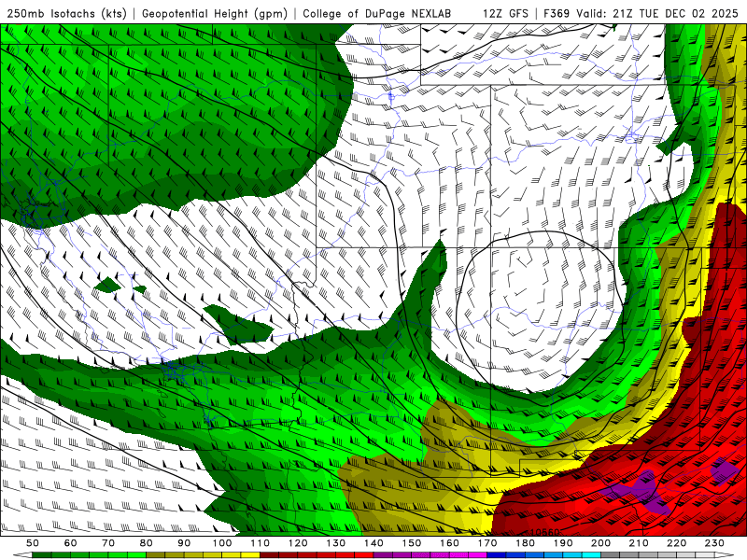
Task: Click the '130' color bar label
Action: 336,543
